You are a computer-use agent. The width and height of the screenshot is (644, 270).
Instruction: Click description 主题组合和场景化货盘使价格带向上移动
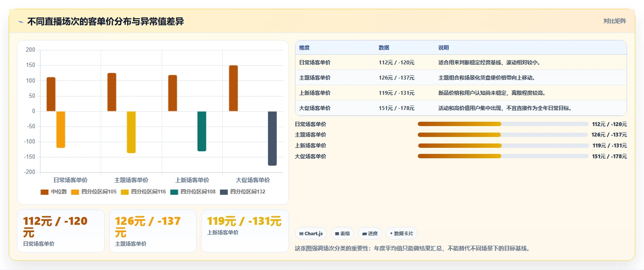(x=487, y=78)
